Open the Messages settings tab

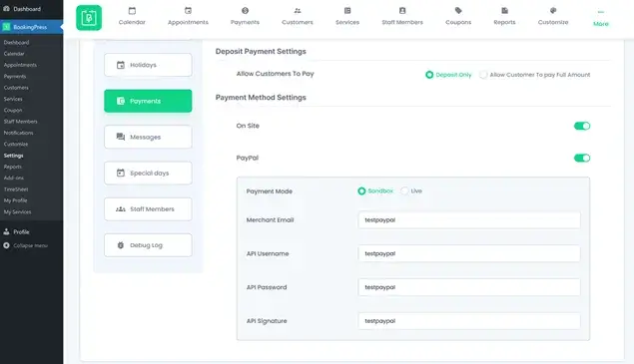[148, 137]
